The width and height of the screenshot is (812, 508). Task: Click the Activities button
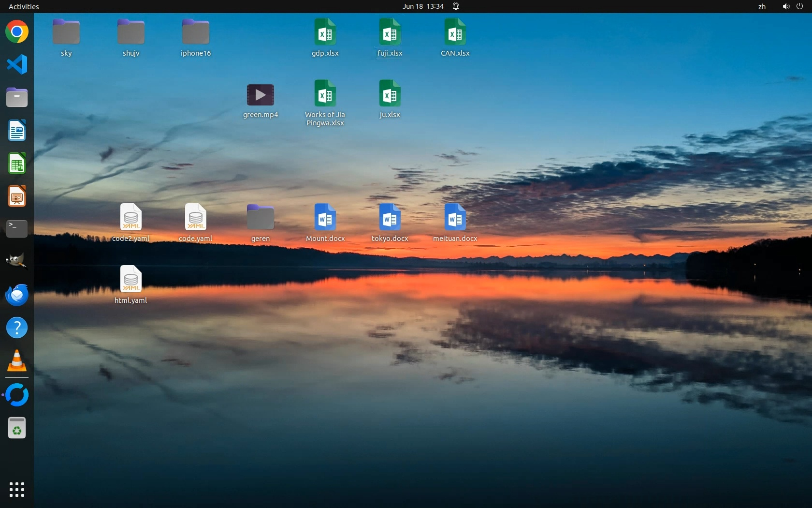(24, 6)
